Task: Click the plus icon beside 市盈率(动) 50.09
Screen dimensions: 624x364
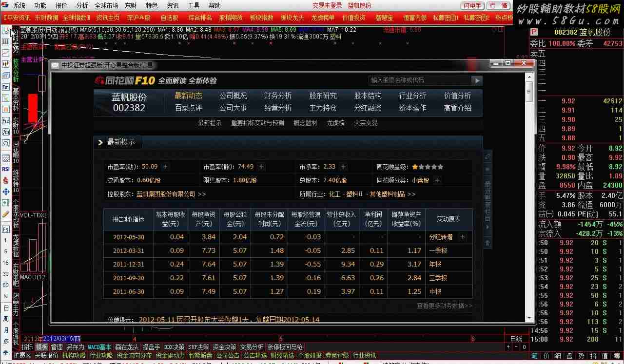Action: point(165,167)
